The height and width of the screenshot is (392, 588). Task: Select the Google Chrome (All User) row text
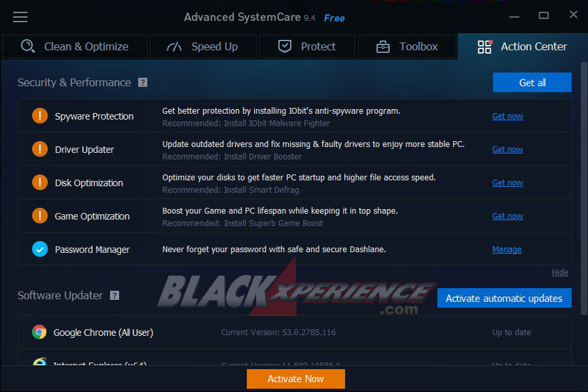point(103,333)
